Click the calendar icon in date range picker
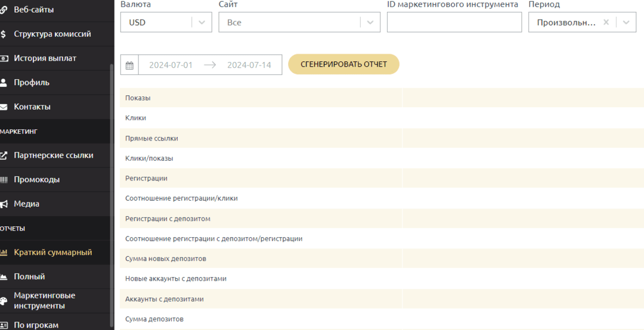Screen dimensions: 644x330 [x=129, y=65]
